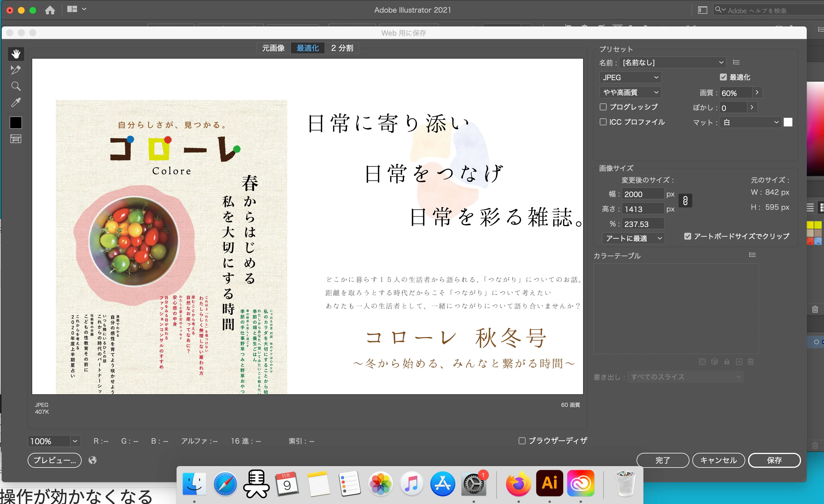Switch to the 2 分割 tab
The image size is (824, 504).
pyautogui.click(x=342, y=48)
